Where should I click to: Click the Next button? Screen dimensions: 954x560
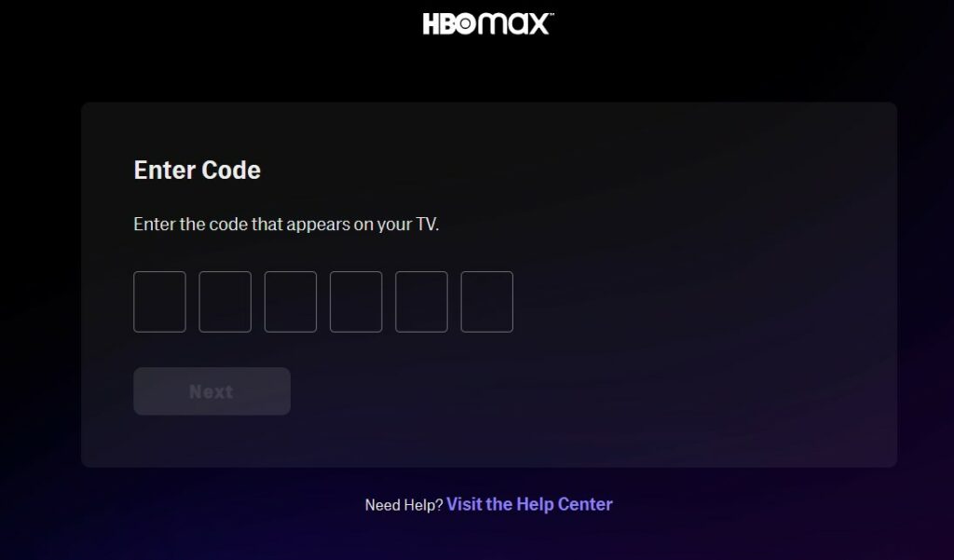point(211,391)
